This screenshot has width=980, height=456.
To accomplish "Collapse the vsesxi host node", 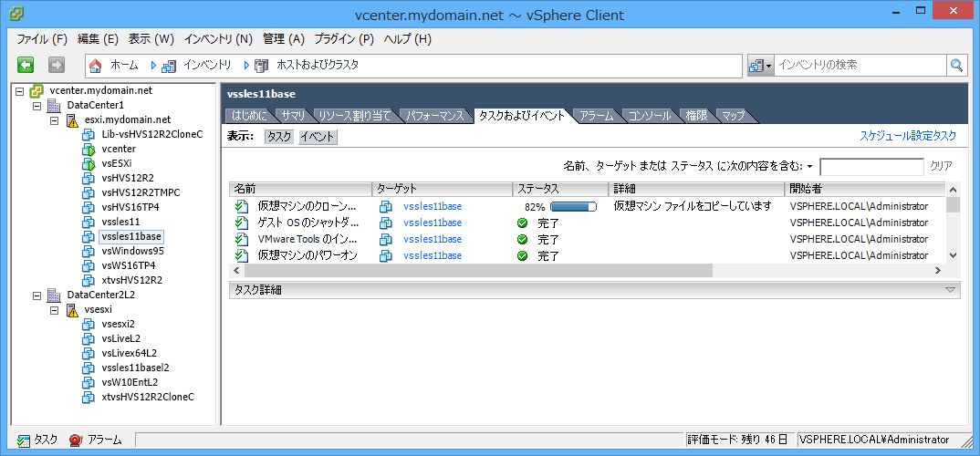I will click(55, 310).
